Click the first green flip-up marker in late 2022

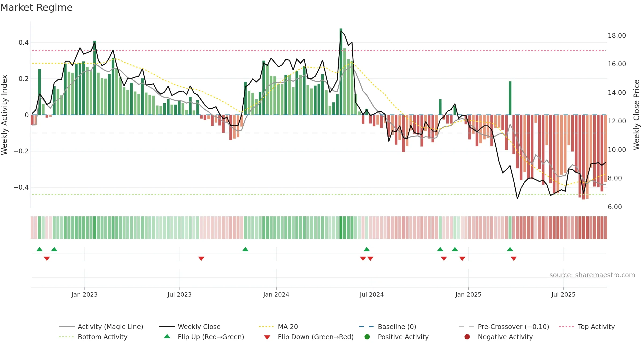click(39, 249)
